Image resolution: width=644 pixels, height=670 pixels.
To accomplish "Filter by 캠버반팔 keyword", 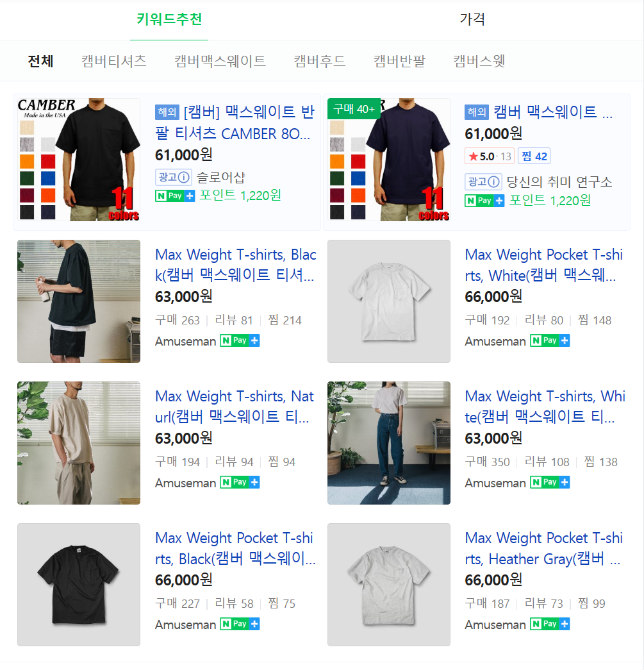I will pos(399,61).
